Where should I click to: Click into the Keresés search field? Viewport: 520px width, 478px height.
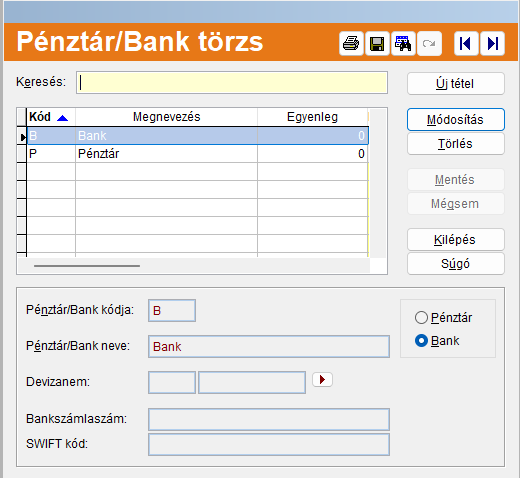(x=232, y=82)
